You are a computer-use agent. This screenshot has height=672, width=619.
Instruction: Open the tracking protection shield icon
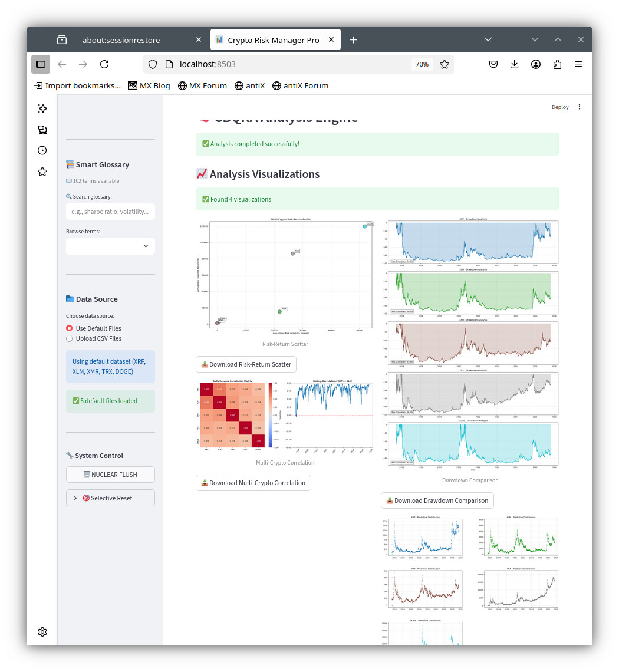coord(153,64)
